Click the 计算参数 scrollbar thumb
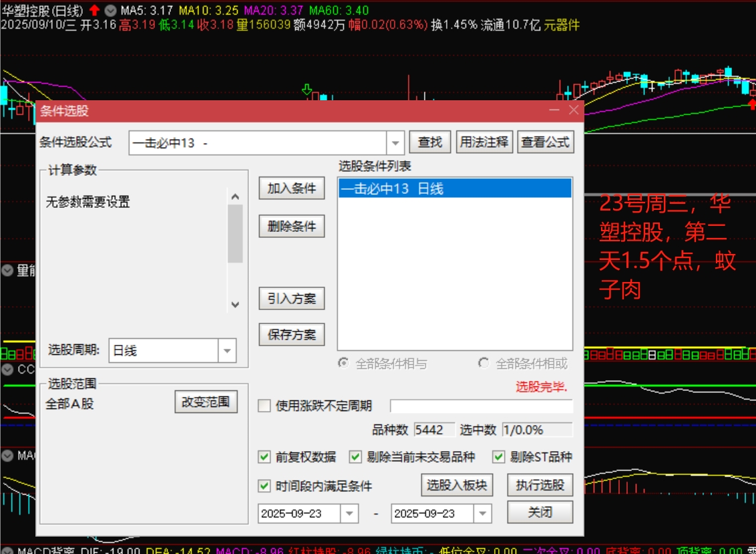The image size is (756, 554). [235, 234]
